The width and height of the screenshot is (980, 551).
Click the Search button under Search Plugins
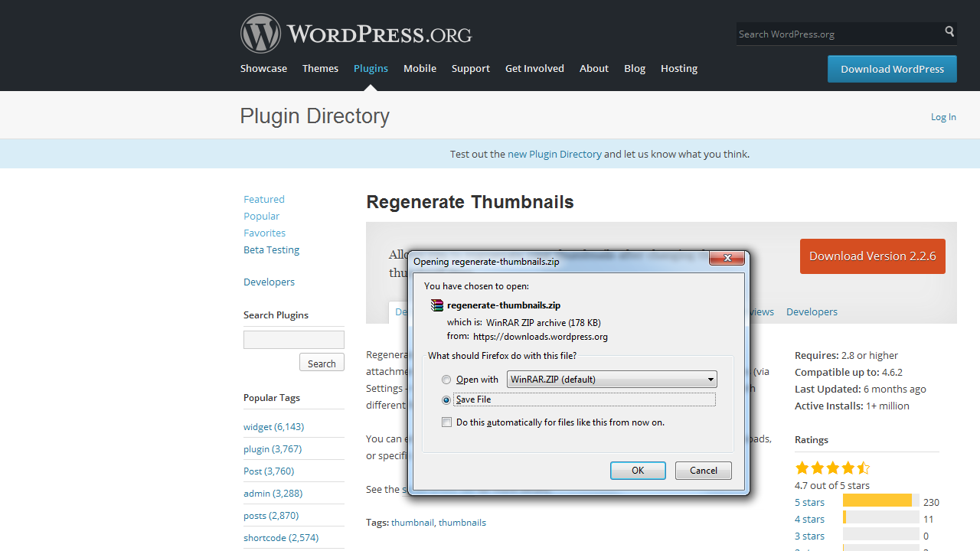pyautogui.click(x=322, y=363)
